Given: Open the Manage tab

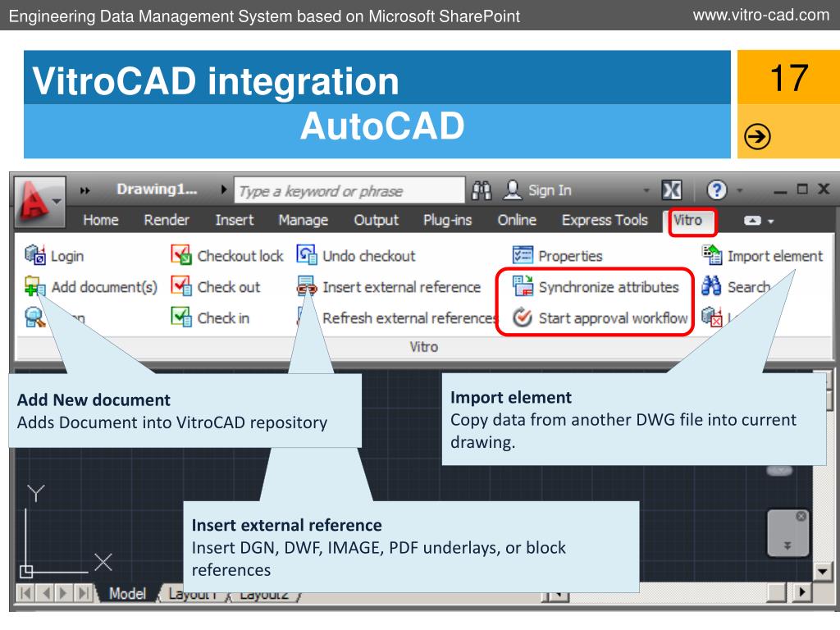Looking at the screenshot, I should coord(304,220).
